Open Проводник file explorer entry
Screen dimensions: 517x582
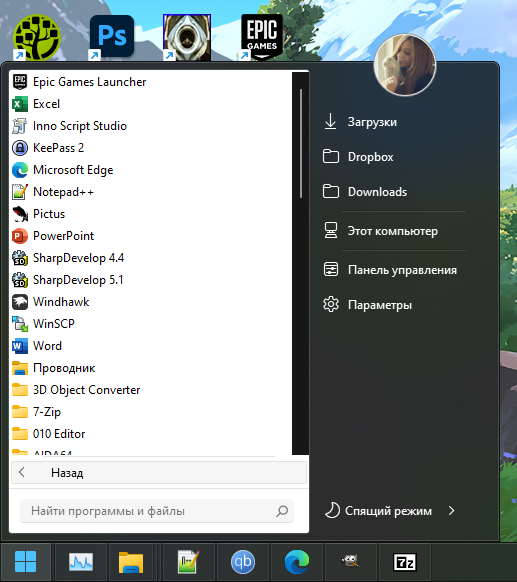point(150,368)
